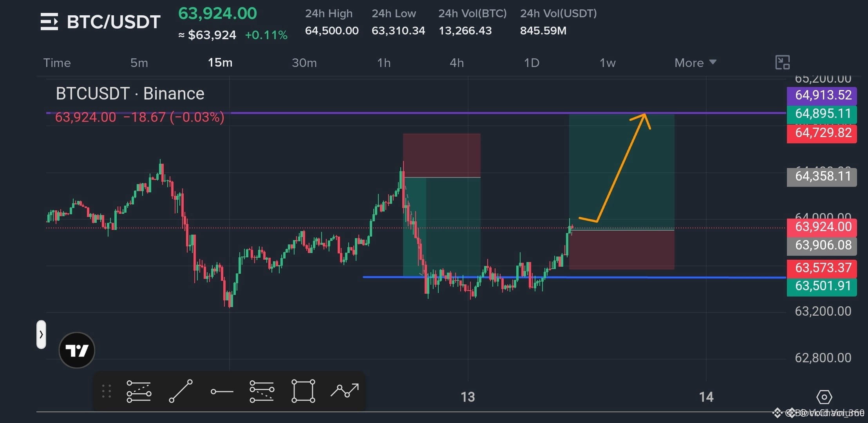Open the market list hamburger icon
The width and height of the screenshot is (868, 423).
tap(49, 22)
